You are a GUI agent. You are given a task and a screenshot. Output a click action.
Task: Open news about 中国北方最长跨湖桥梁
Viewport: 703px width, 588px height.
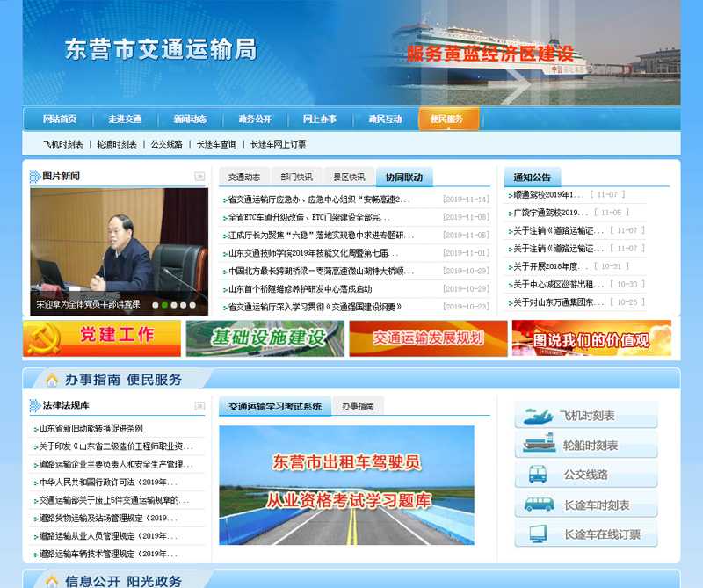(321, 272)
